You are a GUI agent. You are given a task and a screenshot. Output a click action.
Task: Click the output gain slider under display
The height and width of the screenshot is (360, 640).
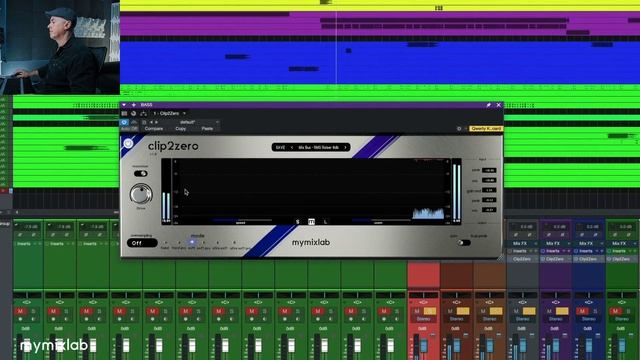[x=380, y=220]
